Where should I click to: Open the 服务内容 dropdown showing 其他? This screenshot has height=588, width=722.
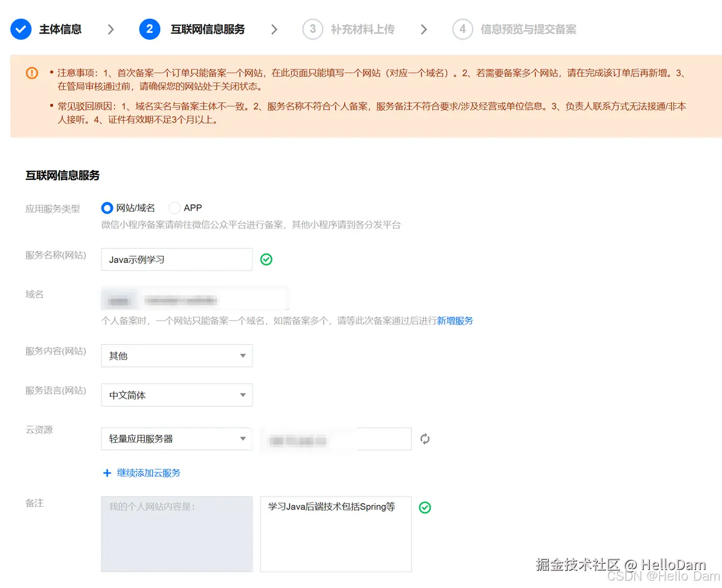(177, 356)
